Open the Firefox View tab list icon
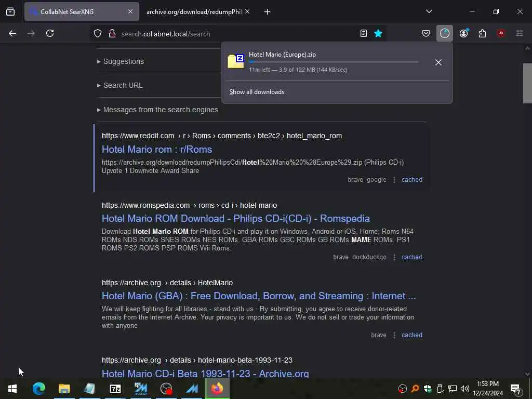The image size is (532, 399). (x=10, y=11)
